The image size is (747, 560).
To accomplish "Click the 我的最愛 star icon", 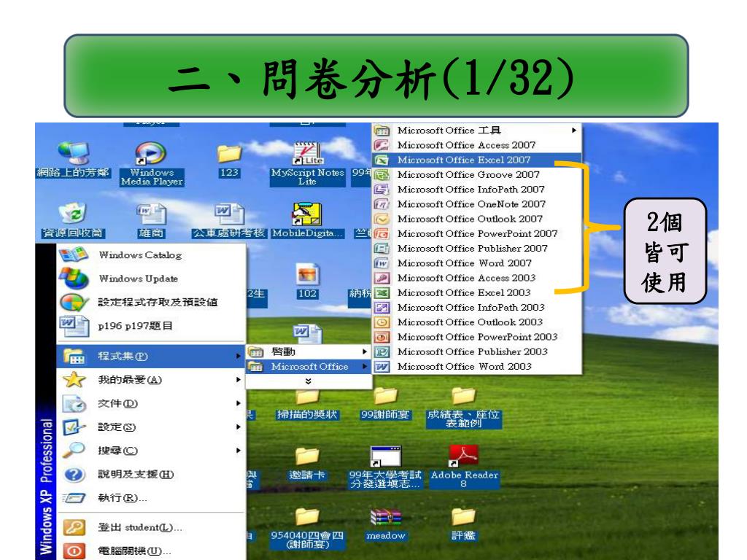I will (x=74, y=379).
